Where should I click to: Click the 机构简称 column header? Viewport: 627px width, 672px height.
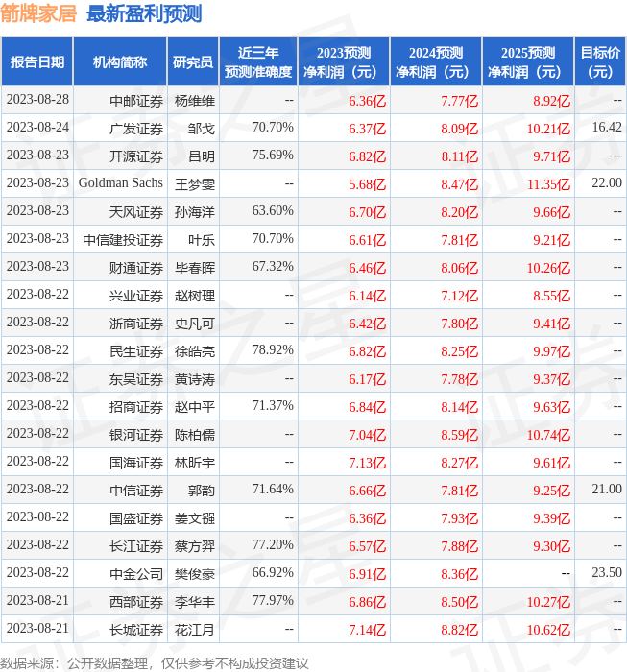point(120,62)
